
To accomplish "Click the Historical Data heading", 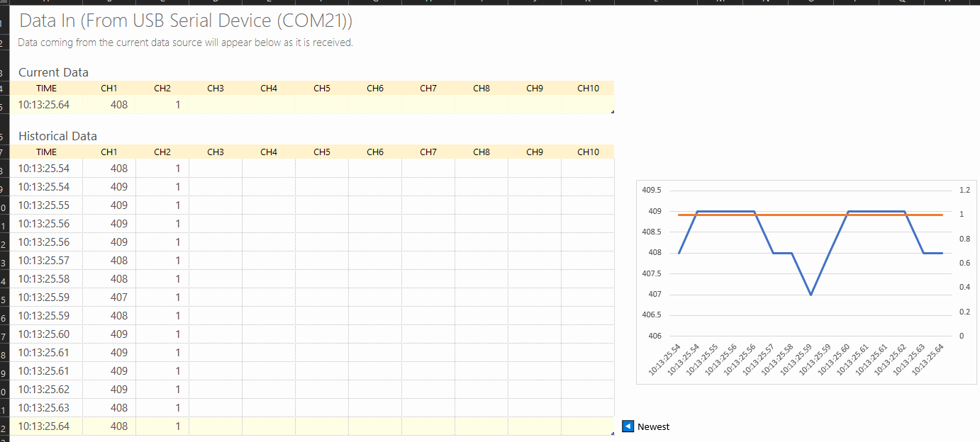I will (57, 136).
